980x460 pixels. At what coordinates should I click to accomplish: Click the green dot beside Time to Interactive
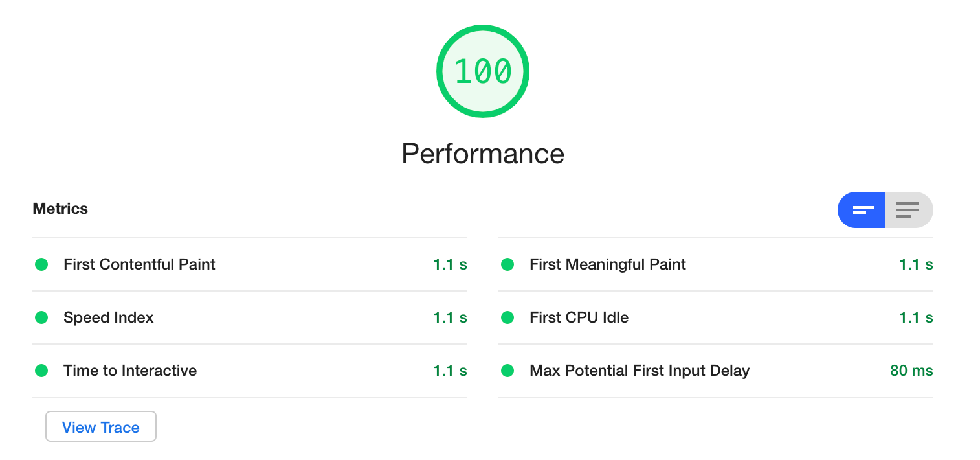coord(41,371)
